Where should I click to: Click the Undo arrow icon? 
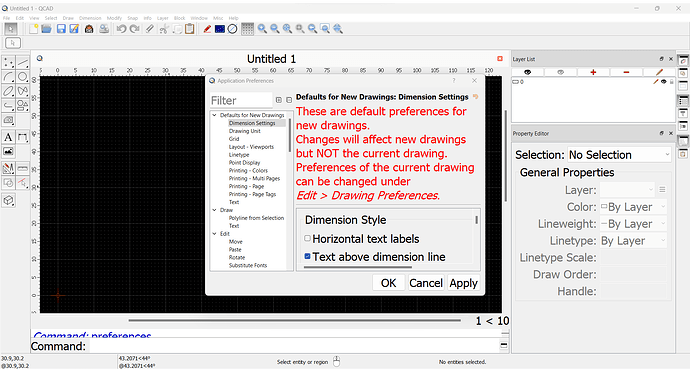pos(121,29)
